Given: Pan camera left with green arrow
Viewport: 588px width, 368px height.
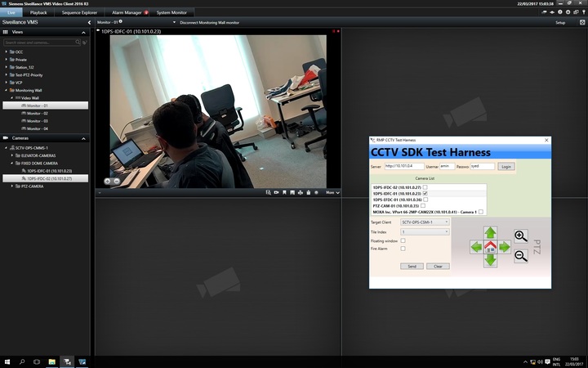Looking at the screenshot, I should [476, 246].
